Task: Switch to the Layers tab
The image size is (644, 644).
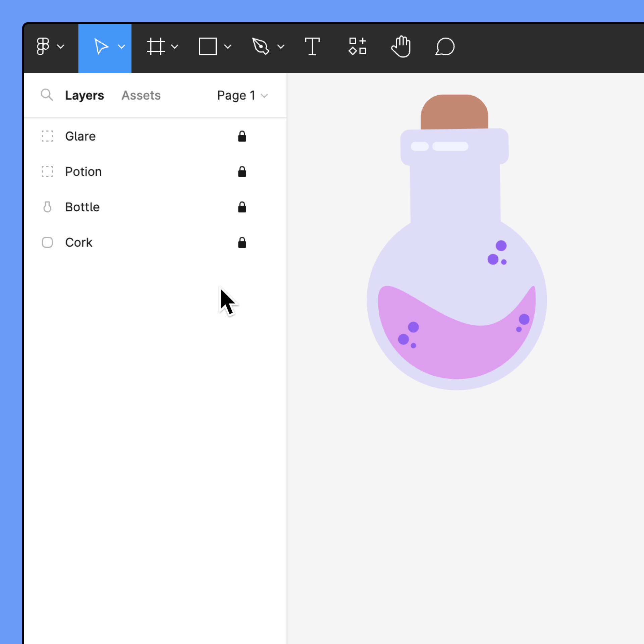Action: [x=85, y=95]
